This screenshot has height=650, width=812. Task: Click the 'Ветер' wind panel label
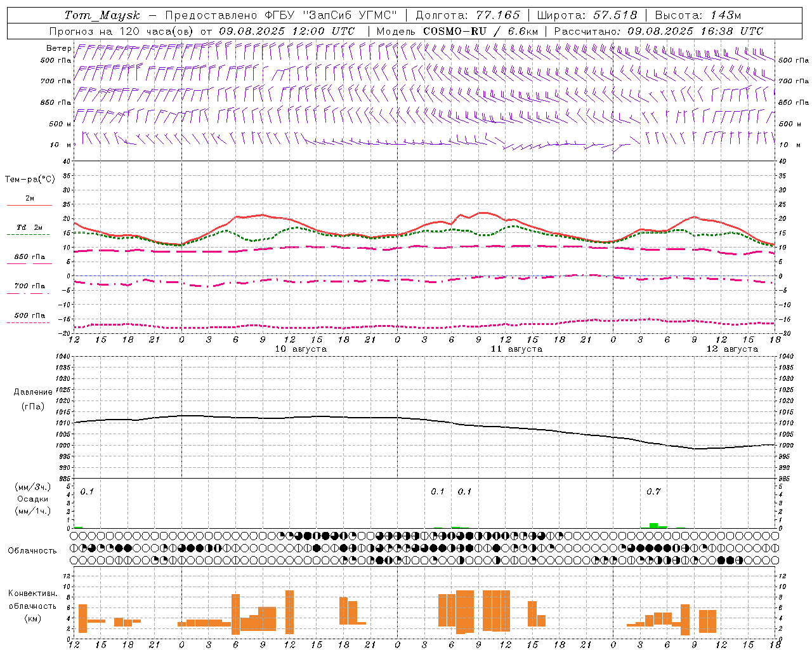pyautogui.click(x=59, y=48)
